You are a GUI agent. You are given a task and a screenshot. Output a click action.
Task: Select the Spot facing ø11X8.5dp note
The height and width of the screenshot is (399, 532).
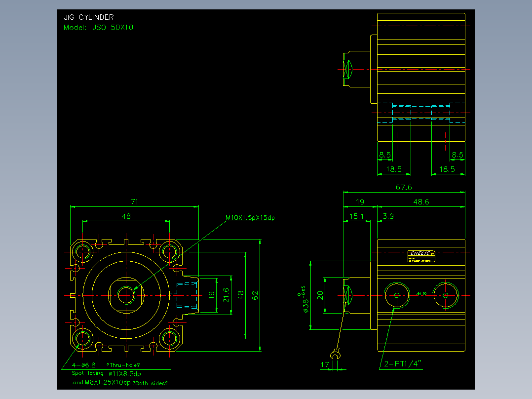tap(106, 373)
